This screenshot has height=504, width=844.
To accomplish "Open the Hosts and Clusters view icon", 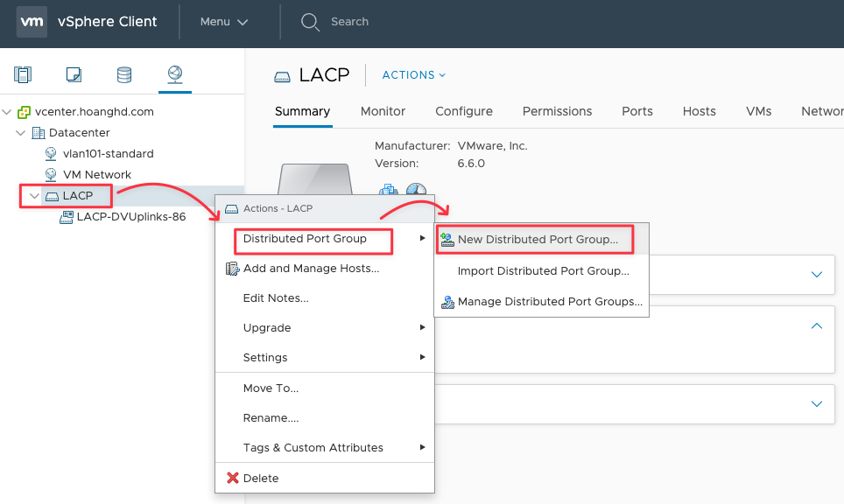I will 23,74.
